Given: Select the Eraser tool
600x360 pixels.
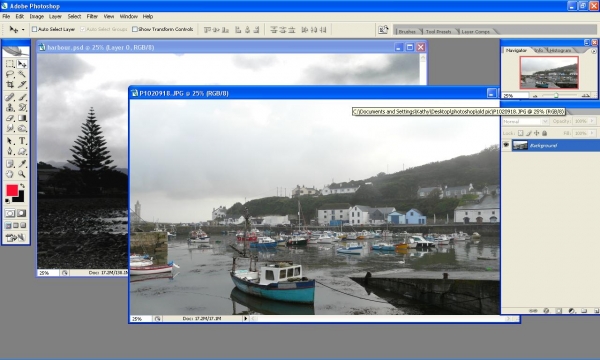Looking at the screenshot, I should coord(10,118).
